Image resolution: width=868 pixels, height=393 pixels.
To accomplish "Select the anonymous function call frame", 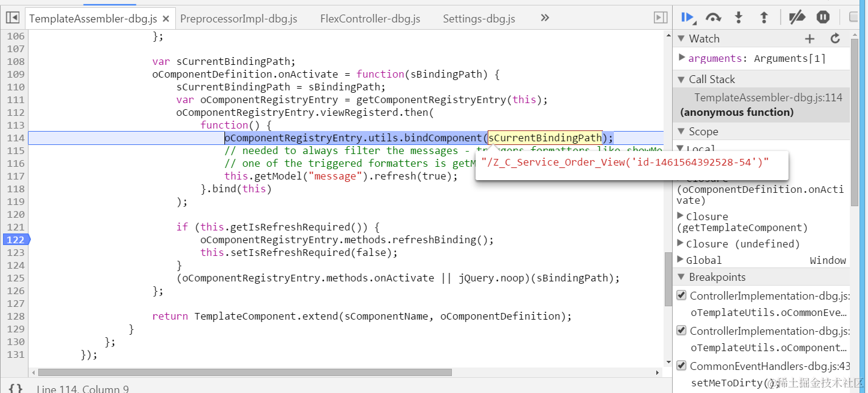I will coord(761,105).
